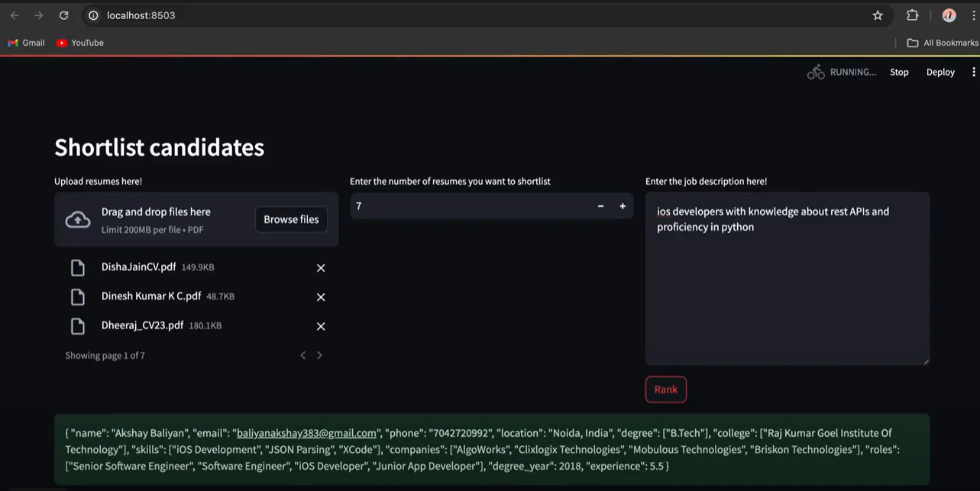Click the file icon next to Dinesh Kumar K C.pdf
The height and width of the screenshot is (491, 980).
click(77, 296)
